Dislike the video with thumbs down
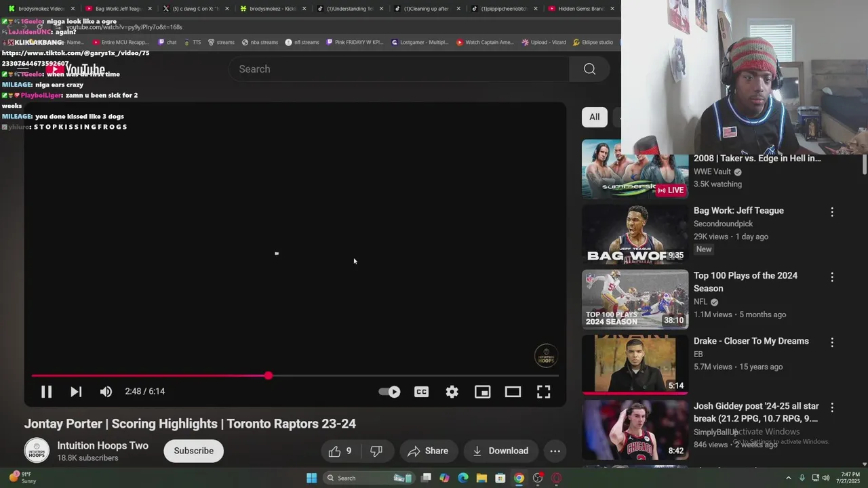This screenshot has height=488, width=868. 376,451
